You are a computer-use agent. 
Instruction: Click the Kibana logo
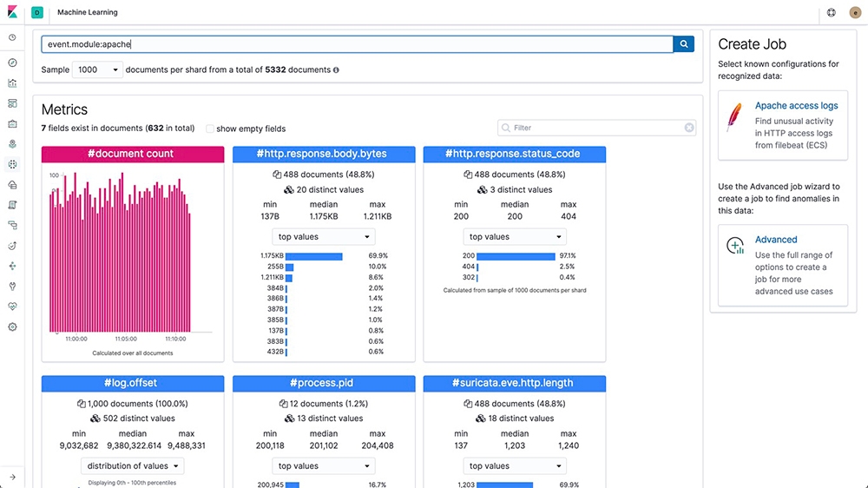tap(12, 11)
